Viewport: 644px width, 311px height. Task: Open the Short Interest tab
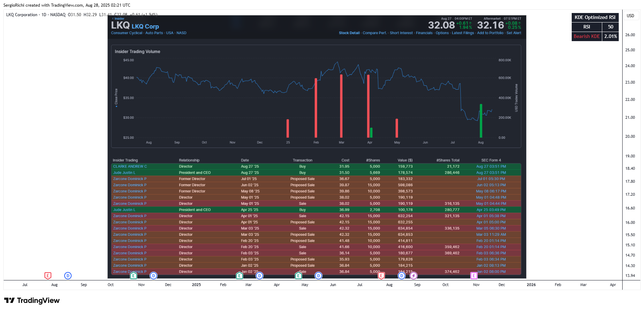[401, 33]
